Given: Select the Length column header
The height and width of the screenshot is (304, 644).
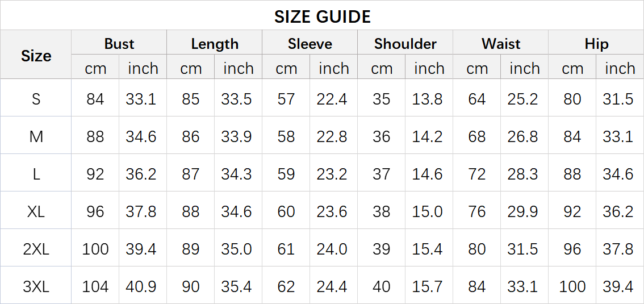Looking at the screenshot, I should click(215, 44).
